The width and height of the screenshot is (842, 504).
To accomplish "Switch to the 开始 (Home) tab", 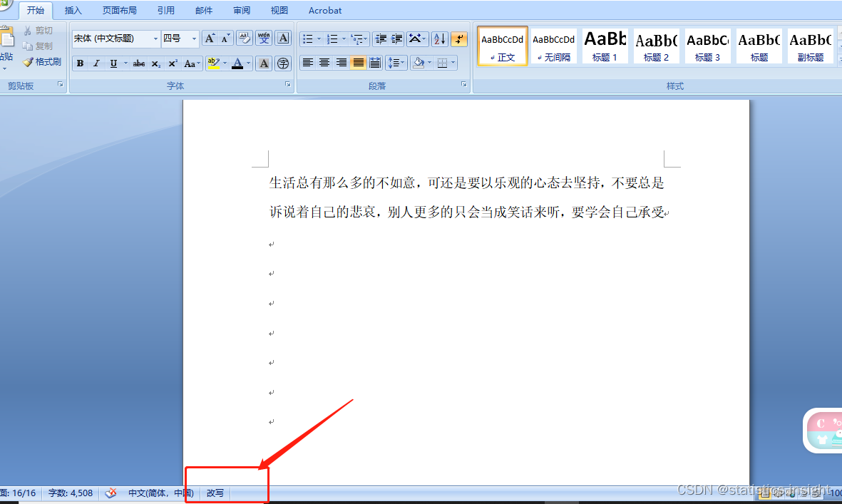I will (36, 10).
